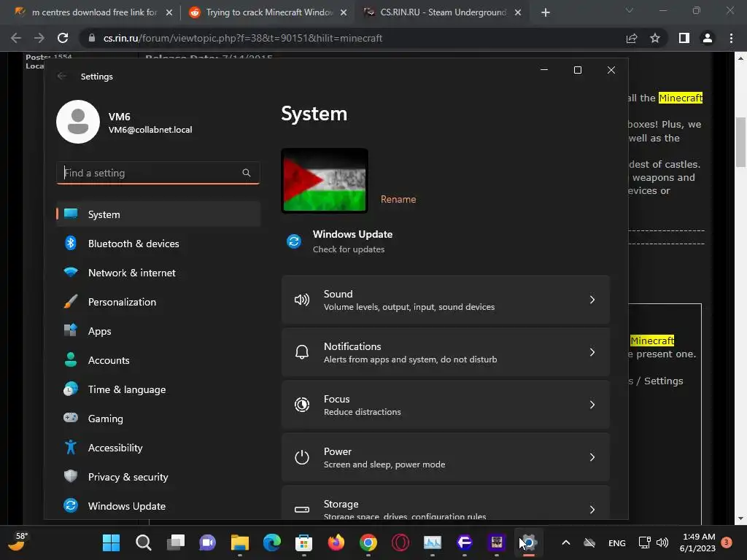Click the Accessibility figure icon
This screenshot has width=747, height=560.
[71, 447]
